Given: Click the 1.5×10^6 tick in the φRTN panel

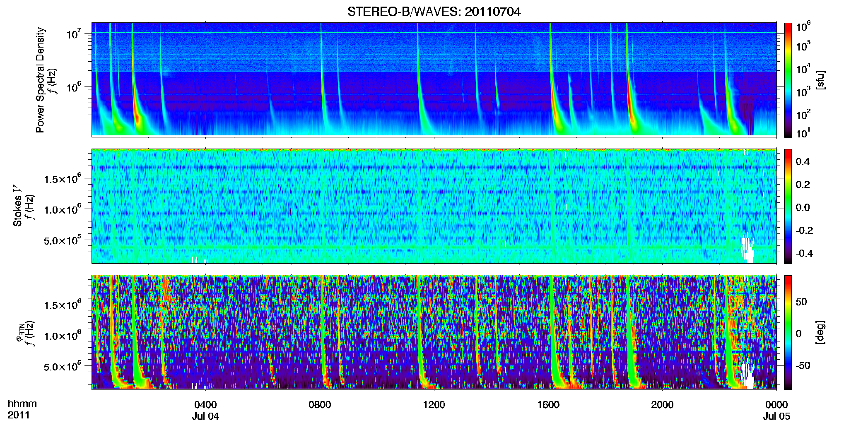Looking at the screenshot, I should [x=63, y=305].
